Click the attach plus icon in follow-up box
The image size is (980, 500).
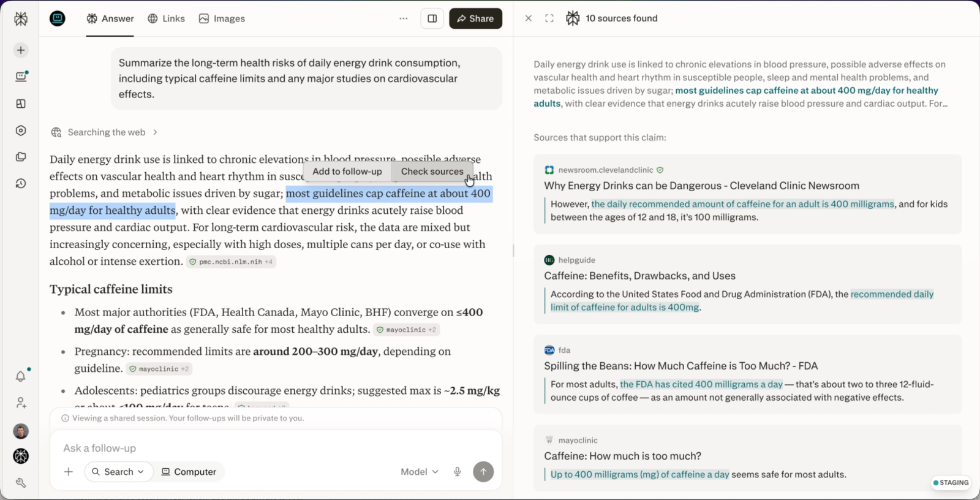[x=69, y=472]
